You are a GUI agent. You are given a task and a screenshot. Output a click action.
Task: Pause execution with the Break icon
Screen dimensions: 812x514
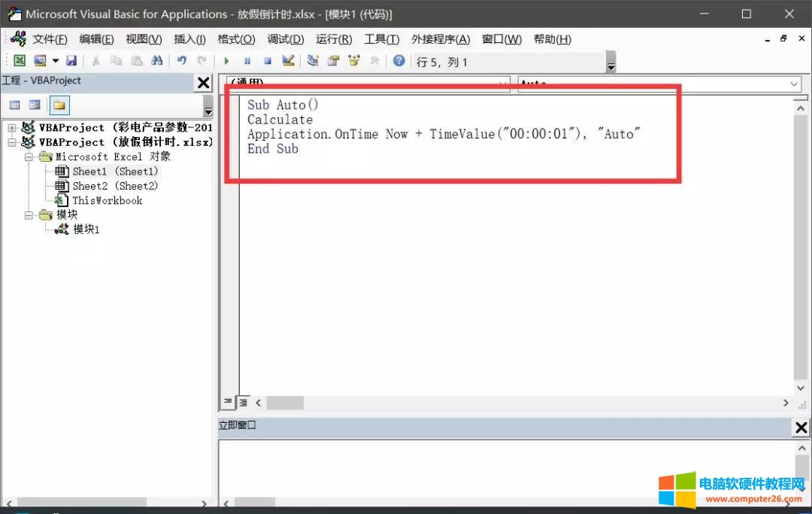[249, 60]
